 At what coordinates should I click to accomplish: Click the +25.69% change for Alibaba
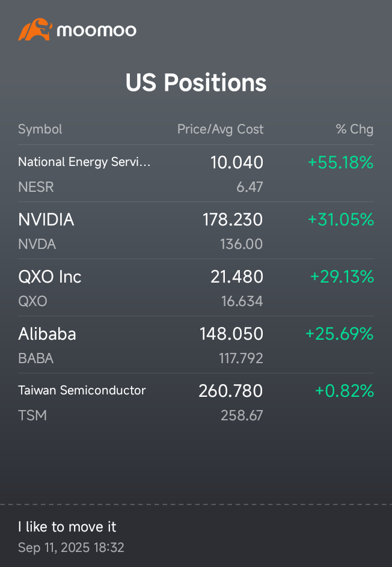click(339, 334)
